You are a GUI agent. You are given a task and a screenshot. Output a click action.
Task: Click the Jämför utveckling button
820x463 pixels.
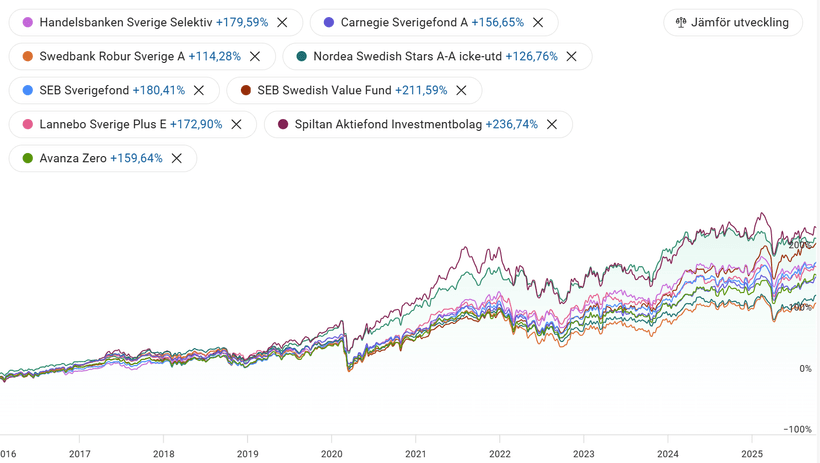(x=732, y=22)
